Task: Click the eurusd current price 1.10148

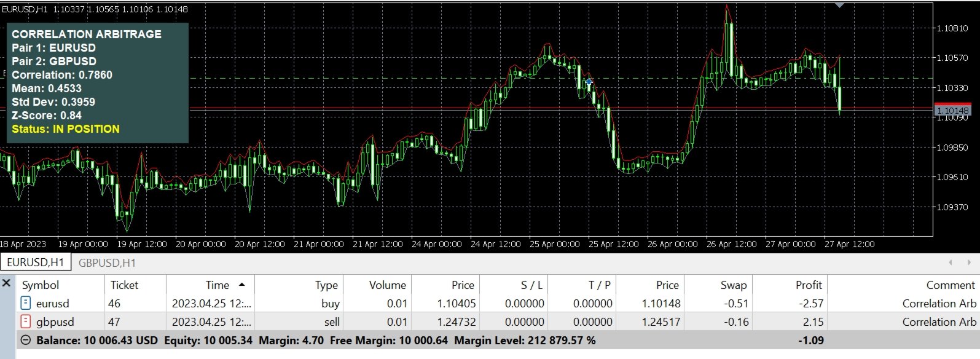Action: click(x=661, y=303)
